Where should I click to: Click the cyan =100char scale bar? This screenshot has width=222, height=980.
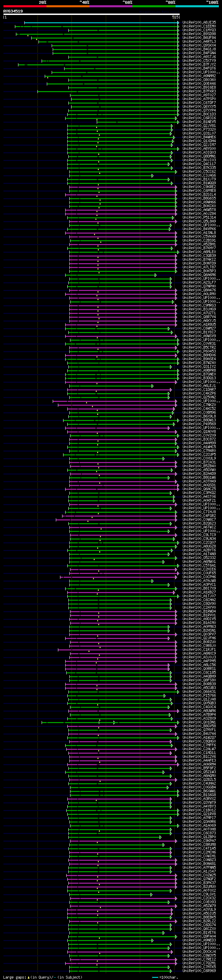(155, 977)
